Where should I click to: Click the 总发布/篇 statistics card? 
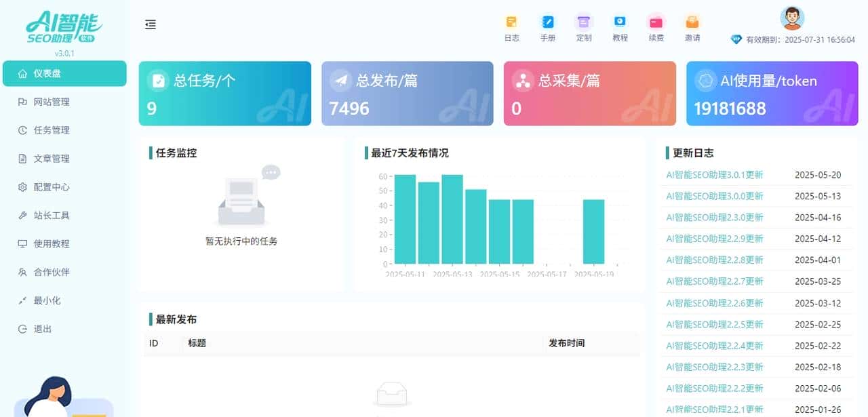407,93
